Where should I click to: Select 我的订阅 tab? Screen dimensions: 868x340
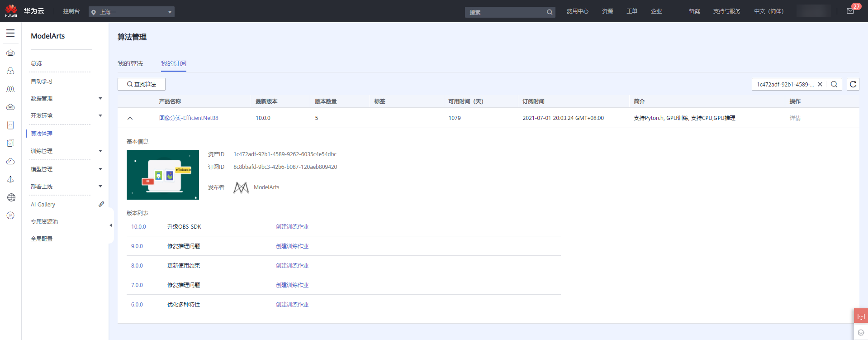[x=174, y=63]
